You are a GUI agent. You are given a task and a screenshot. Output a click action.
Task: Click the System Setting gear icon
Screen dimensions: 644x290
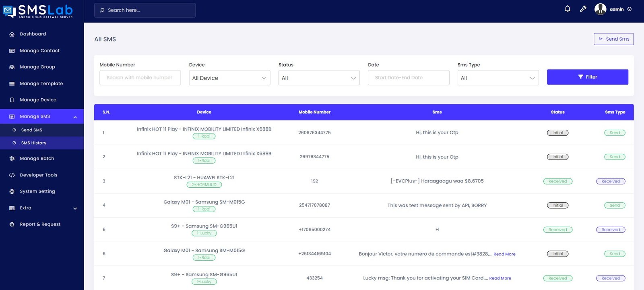point(12,192)
